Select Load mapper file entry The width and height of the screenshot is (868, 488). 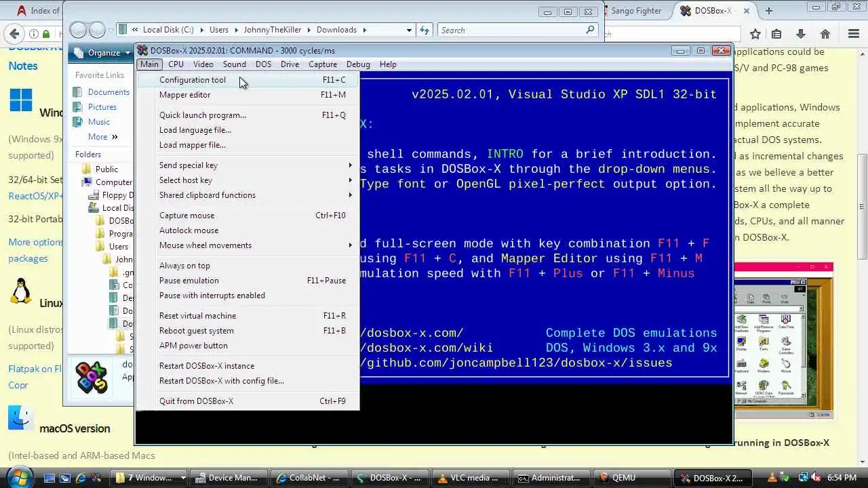248,145
